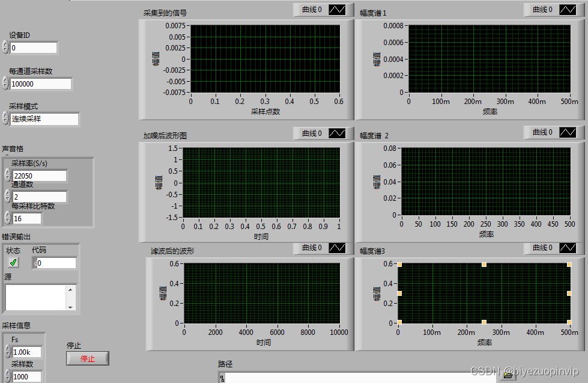Click the 通道数 stepper arrows
Viewport: 588px width, 383px height.
8,196
